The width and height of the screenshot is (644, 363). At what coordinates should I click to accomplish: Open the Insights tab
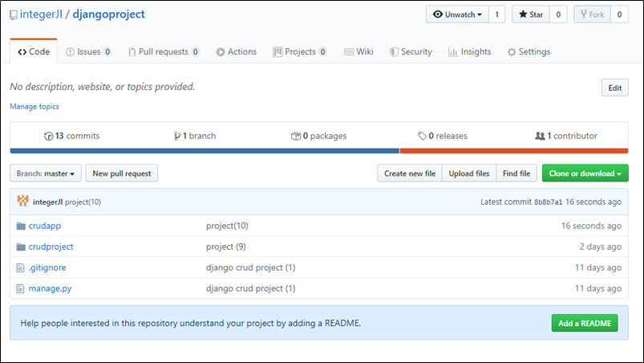pyautogui.click(x=470, y=51)
